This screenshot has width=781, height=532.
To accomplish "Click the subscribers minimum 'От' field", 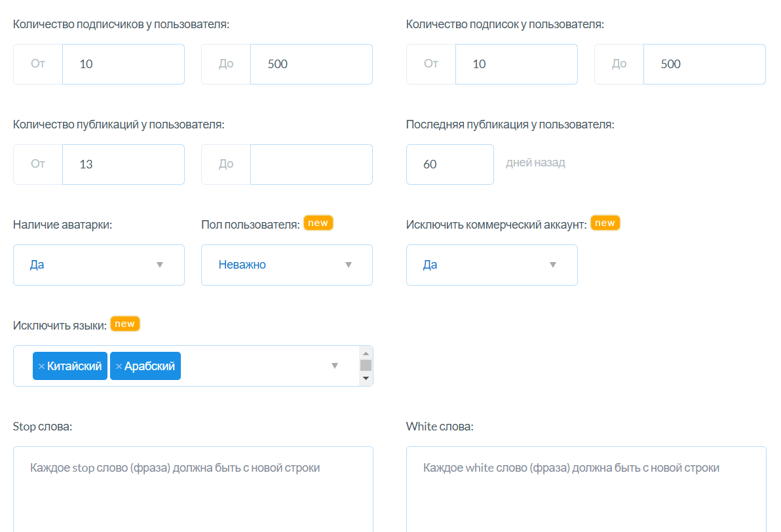I will [x=123, y=64].
